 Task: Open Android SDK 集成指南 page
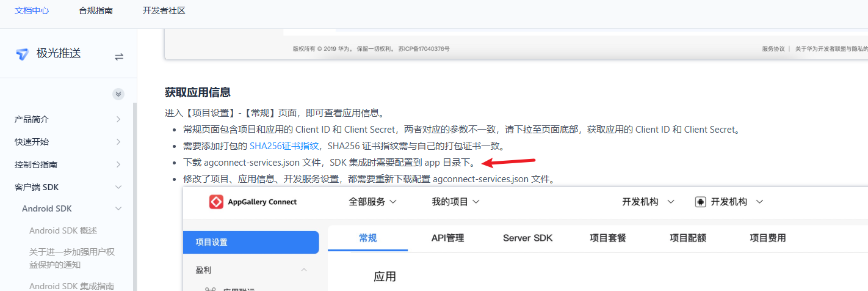pyautogui.click(x=71, y=285)
